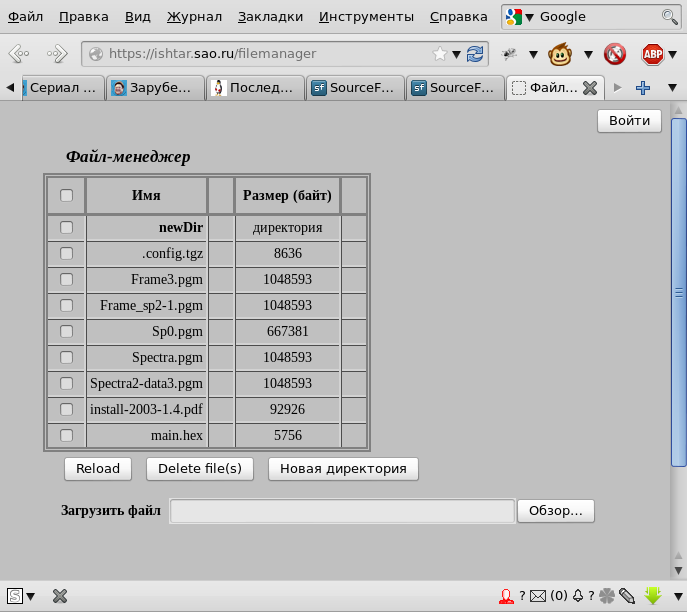Open the Greasemonkey dropdown arrow
This screenshot has width=687, height=612.
(588, 55)
